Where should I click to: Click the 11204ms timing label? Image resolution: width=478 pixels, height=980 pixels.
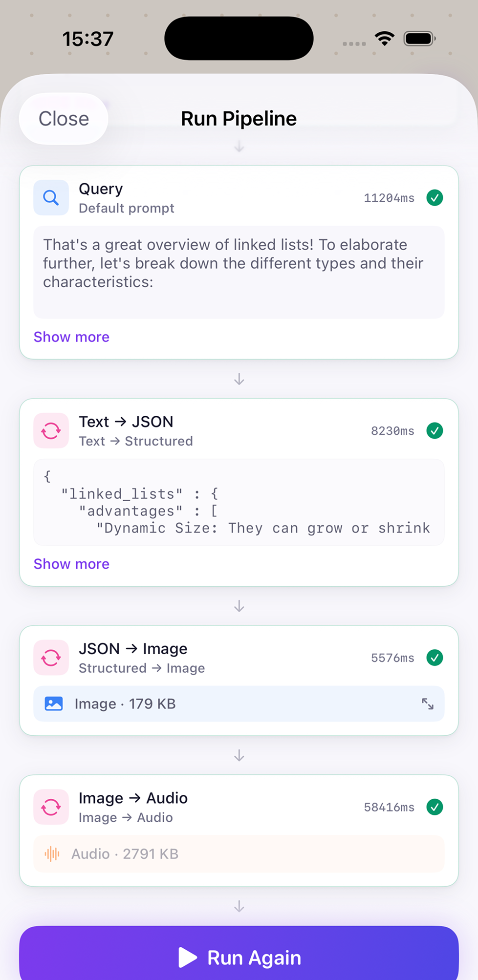(x=389, y=198)
